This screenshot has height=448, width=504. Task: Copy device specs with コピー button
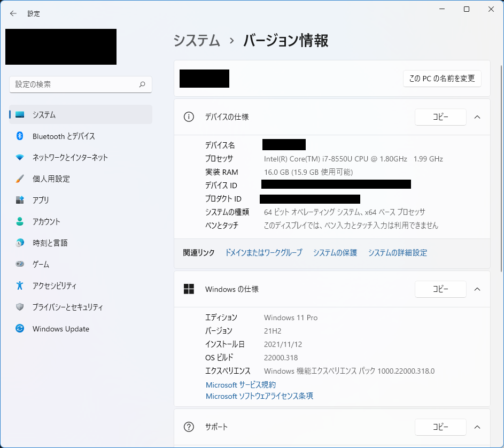440,117
